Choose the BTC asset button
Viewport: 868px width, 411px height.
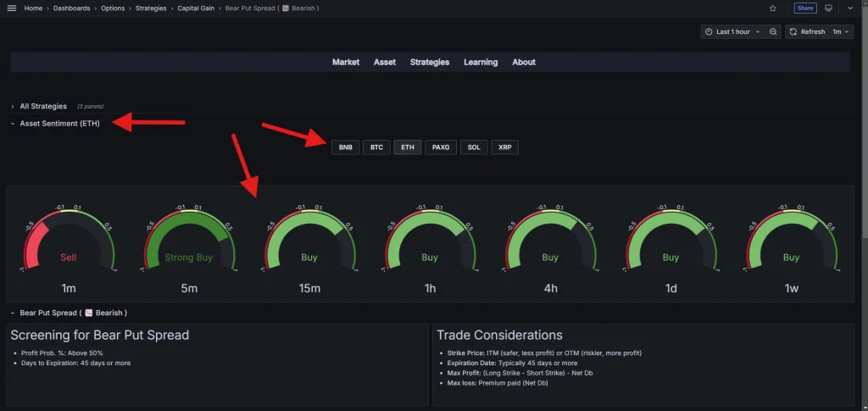pyautogui.click(x=376, y=147)
